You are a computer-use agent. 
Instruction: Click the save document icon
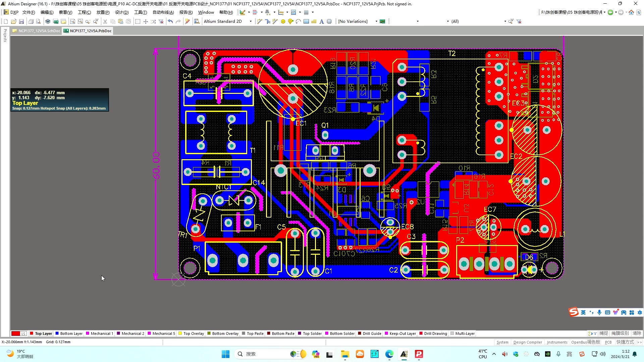pyautogui.click(x=21, y=21)
